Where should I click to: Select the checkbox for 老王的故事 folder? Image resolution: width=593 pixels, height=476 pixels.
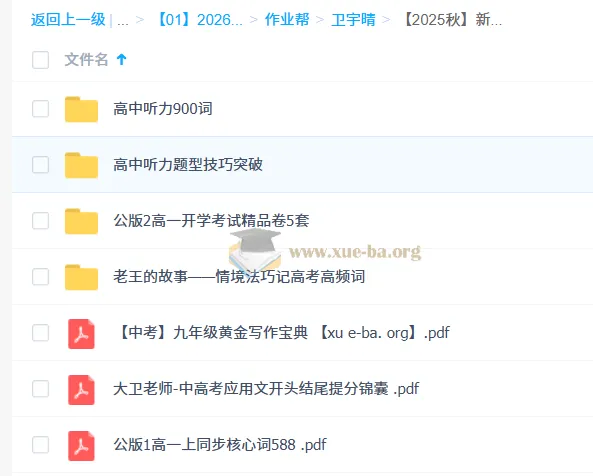coord(40,277)
